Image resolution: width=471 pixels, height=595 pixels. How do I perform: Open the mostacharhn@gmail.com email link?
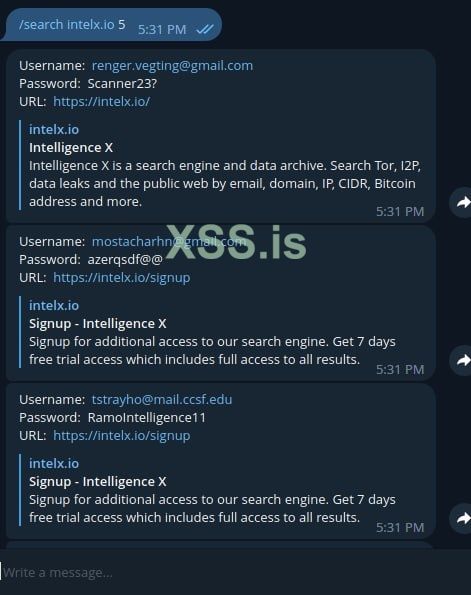[169, 242]
